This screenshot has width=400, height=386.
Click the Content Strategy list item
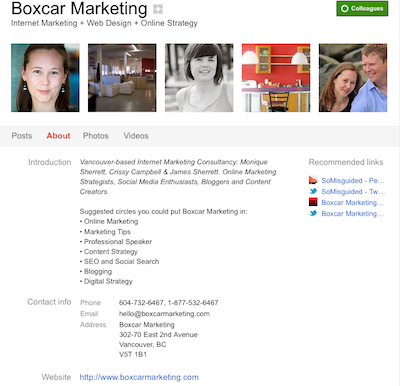(x=108, y=252)
